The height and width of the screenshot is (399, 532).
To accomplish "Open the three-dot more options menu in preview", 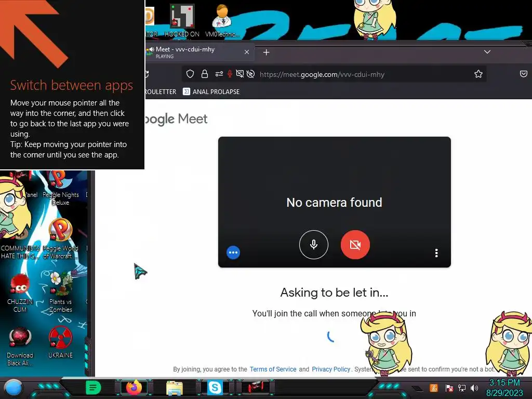I will [x=436, y=253].
